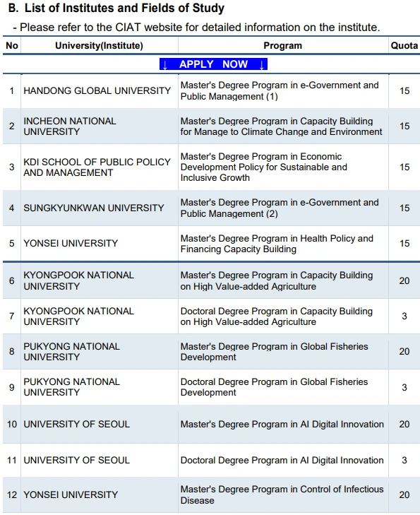Click UNIVERSITY OF SEOUL in row 11
The image size is (420, 515).
click(x=76, y=461)
